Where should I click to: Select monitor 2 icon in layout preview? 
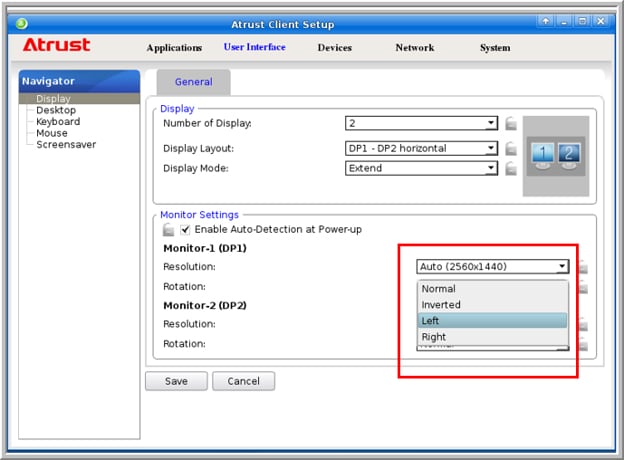(569, 155)
